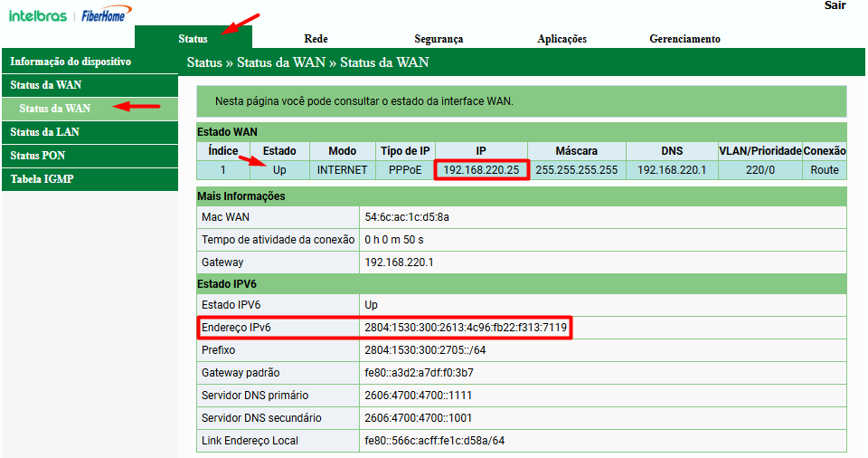
Task: Click the Sair logout link
Action: pyautogui.click(x=835, y=5)
